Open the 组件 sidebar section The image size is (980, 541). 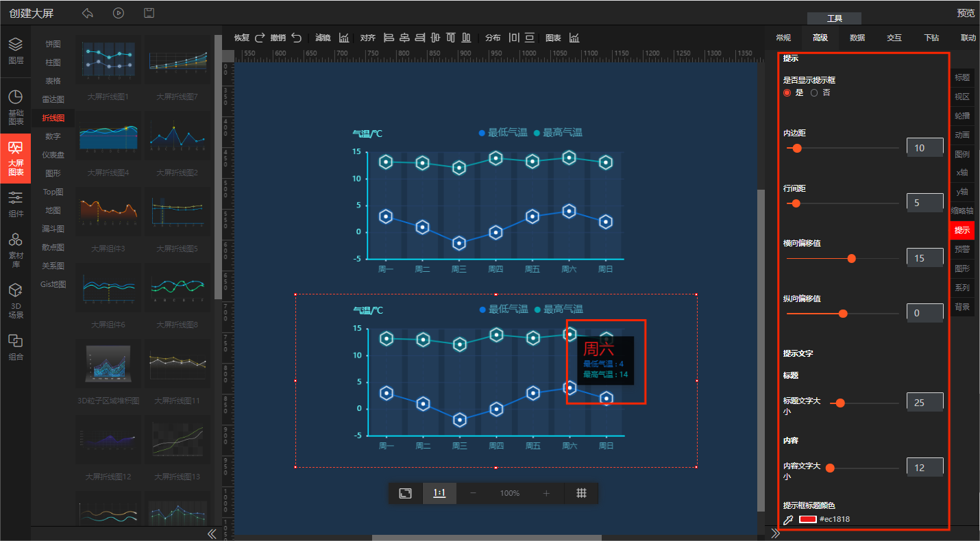[x=16, y=204]
